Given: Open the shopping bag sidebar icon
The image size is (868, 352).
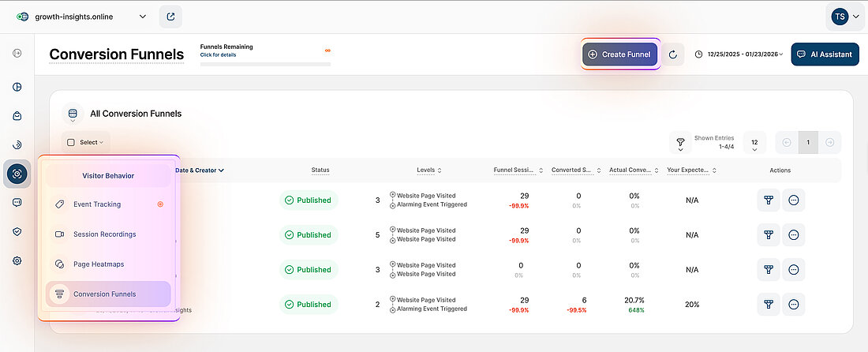Looking at the screenshot, I should pos(17,116).
